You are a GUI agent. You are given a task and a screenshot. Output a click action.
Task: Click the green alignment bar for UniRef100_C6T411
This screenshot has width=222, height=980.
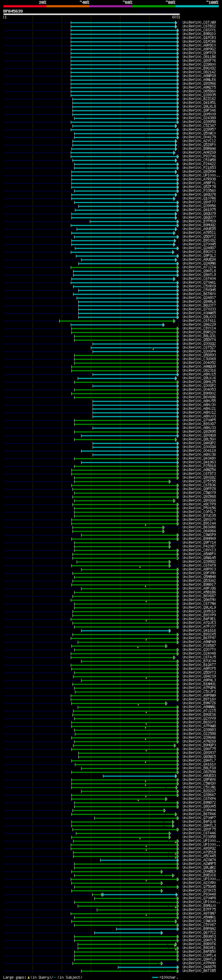pos(117,321)
